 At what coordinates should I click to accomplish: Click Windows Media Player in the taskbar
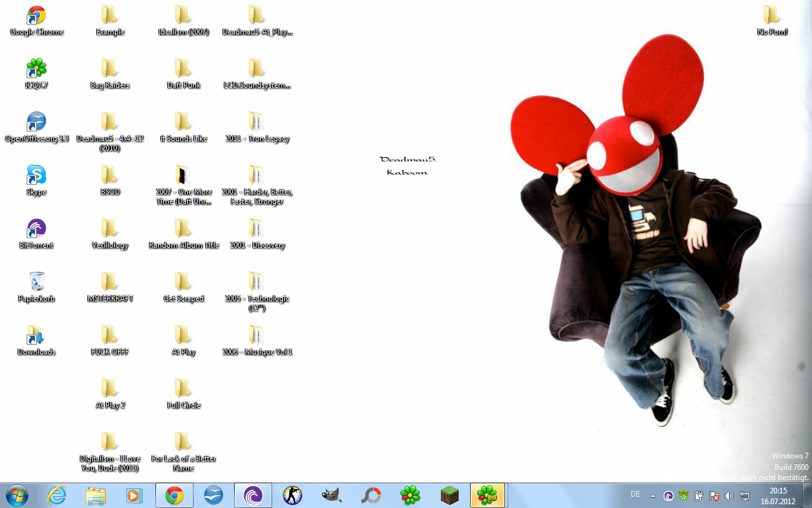click(x=134, y=495)
